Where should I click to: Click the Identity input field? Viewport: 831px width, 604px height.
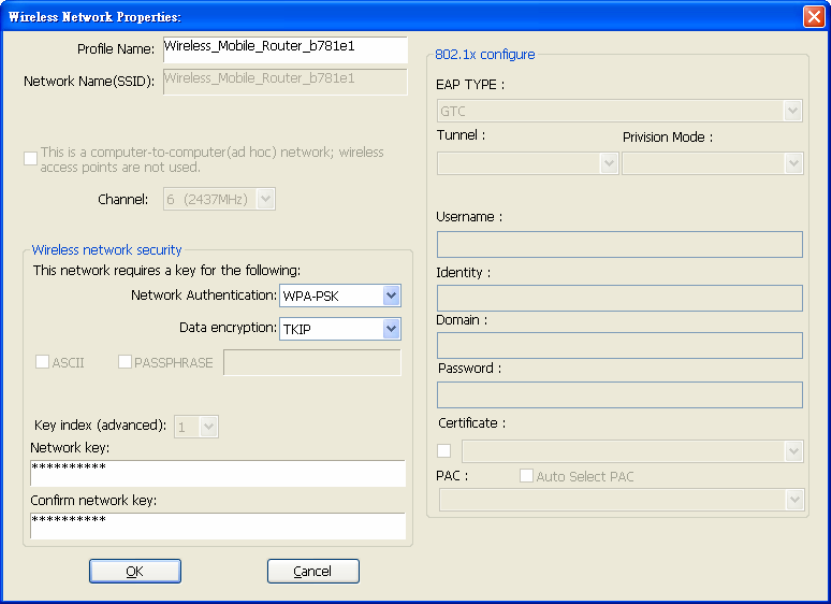tap(620, 298)
